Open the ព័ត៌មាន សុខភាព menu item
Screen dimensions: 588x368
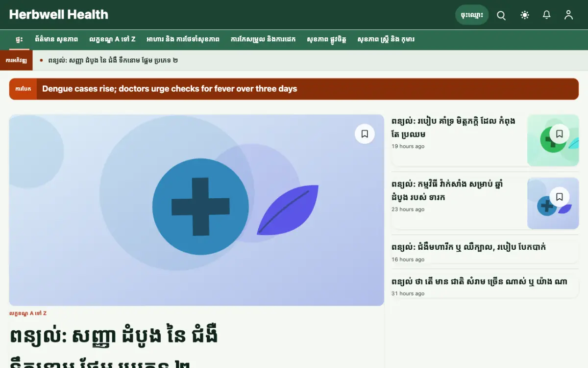tap(56, 39)
